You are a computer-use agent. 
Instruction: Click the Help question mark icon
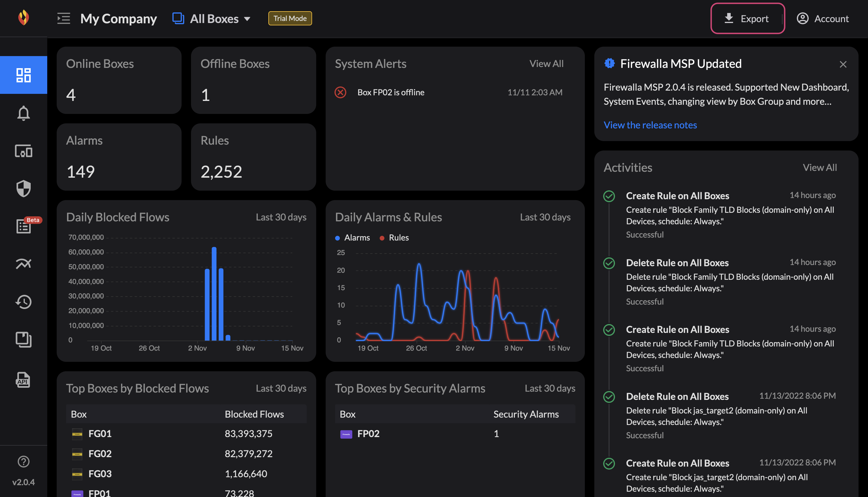coord(24,462)
